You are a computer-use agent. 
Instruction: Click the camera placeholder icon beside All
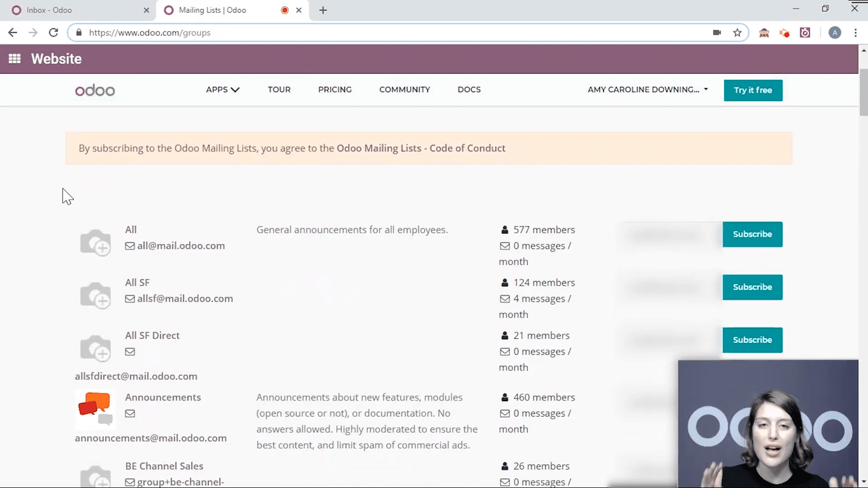click(95, 242)
